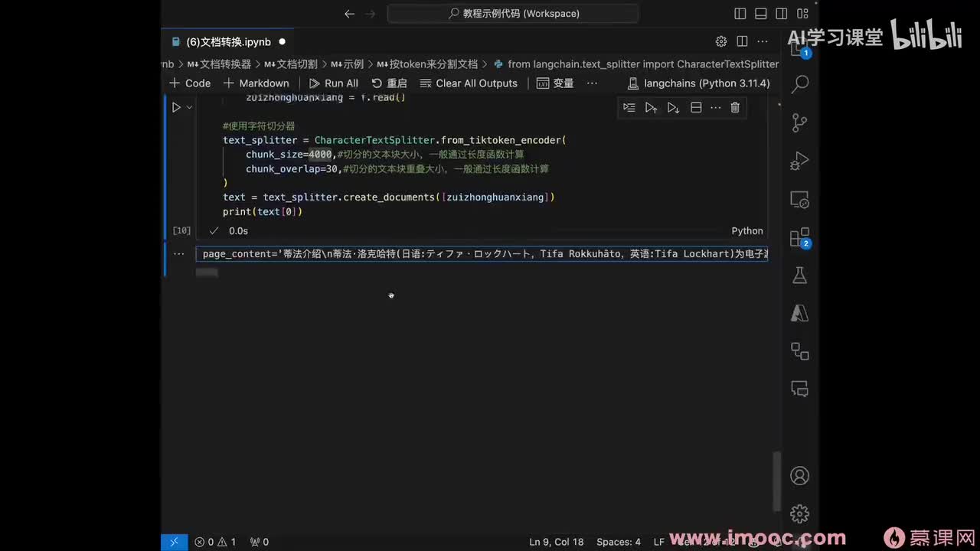Customize layout icon in title bar
The height and width of the screenshot is (551, 980).
[802, 14]
